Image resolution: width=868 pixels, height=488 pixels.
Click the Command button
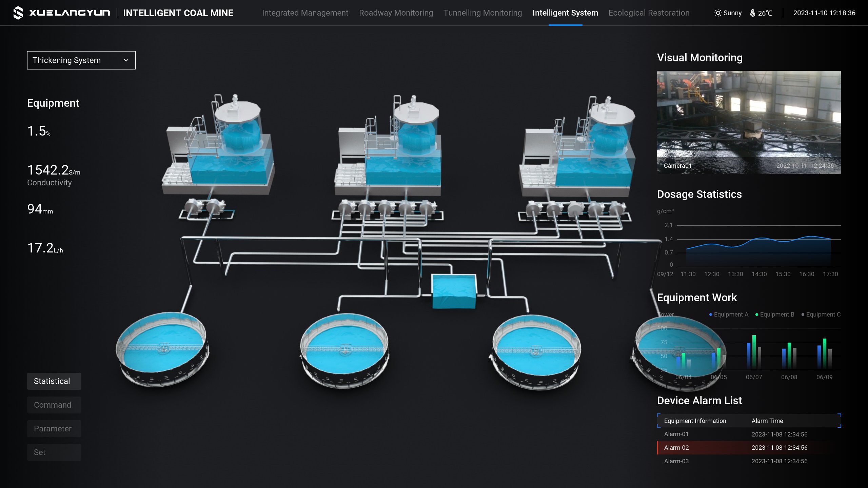point(54,405)
